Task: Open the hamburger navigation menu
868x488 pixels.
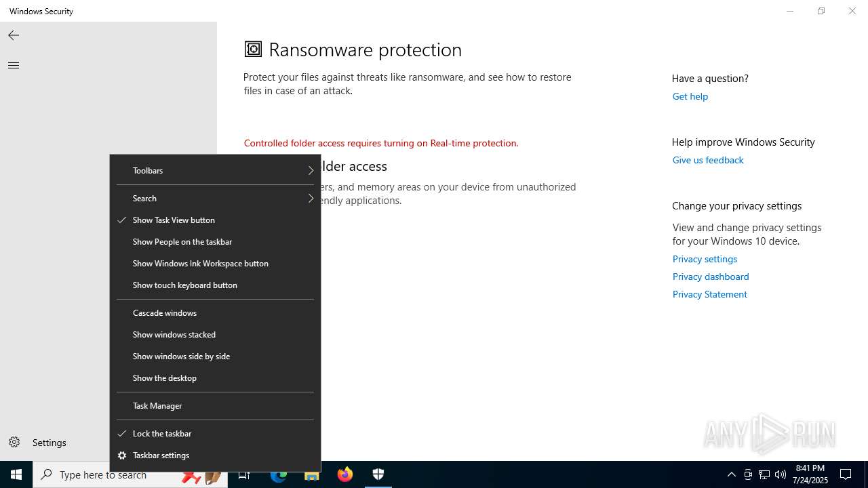Action: point(14,65)
